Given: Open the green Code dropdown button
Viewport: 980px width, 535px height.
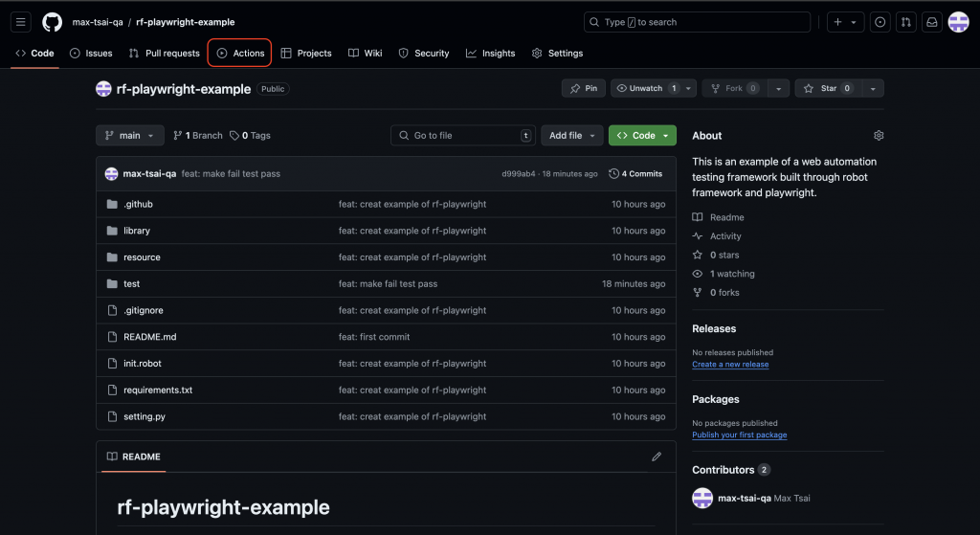Looking at the screenshot, I should tap(642, 136).
